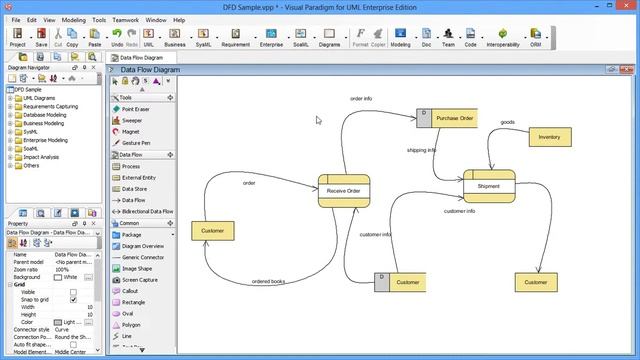640x360 pixels.
Task: Toggle the Snap to grid checkbox
Action: pyautogui.click(x=73, y=300)
